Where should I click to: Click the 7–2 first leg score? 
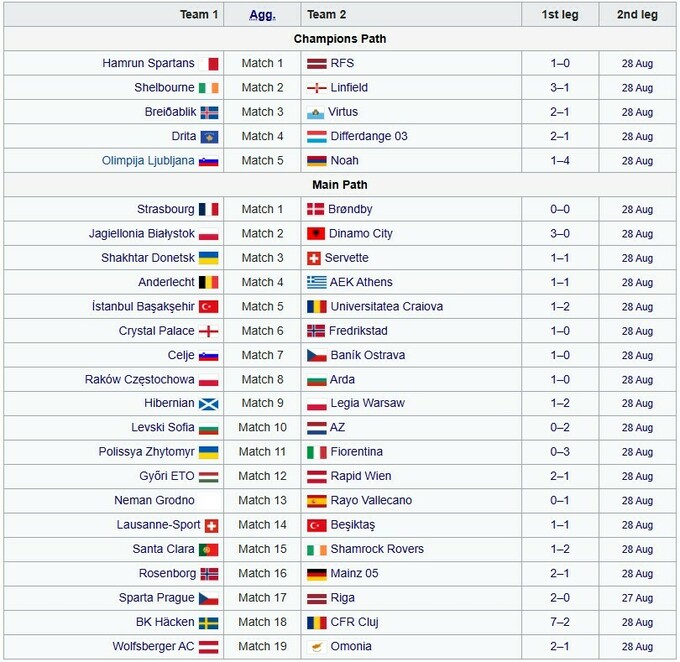tap(560, 622)
